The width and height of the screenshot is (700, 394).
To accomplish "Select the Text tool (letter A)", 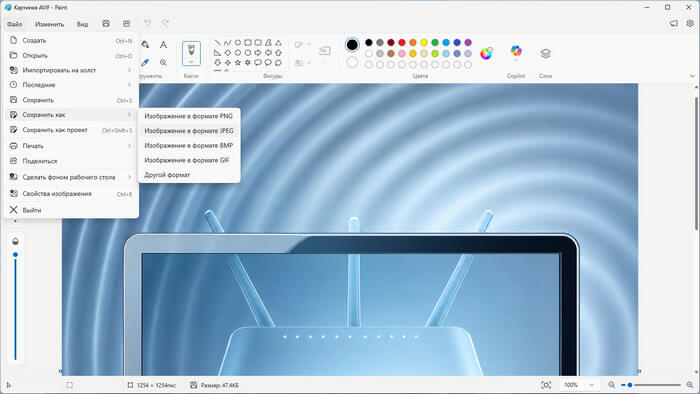I will [x=163, y=45].
